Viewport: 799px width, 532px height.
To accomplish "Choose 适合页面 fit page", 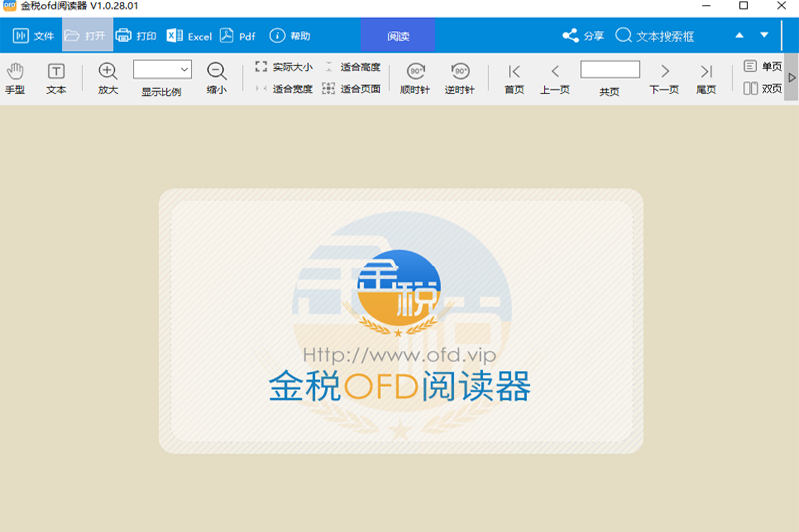I will tap(352, 89).
